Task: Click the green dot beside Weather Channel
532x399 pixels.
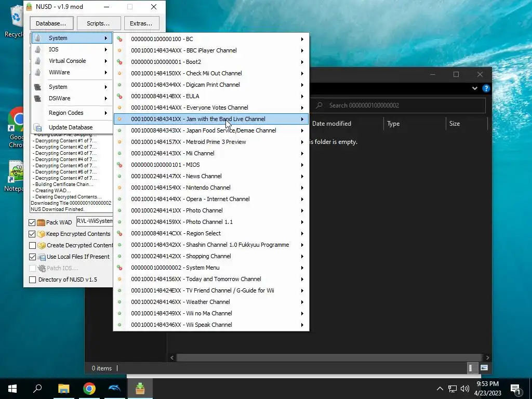Action: click(x=119, y=302)
